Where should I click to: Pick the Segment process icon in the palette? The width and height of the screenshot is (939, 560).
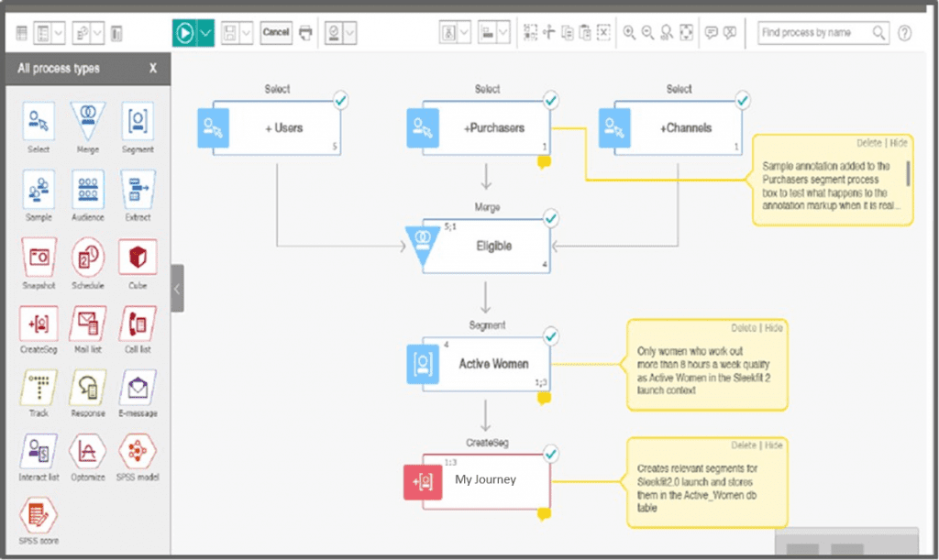(x=138, y=122)
